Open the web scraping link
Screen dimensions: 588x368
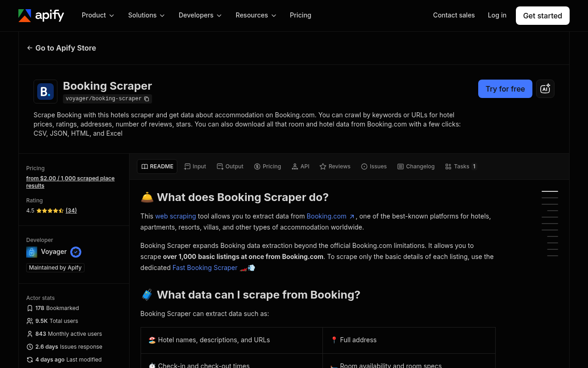[x=175, y=216]
